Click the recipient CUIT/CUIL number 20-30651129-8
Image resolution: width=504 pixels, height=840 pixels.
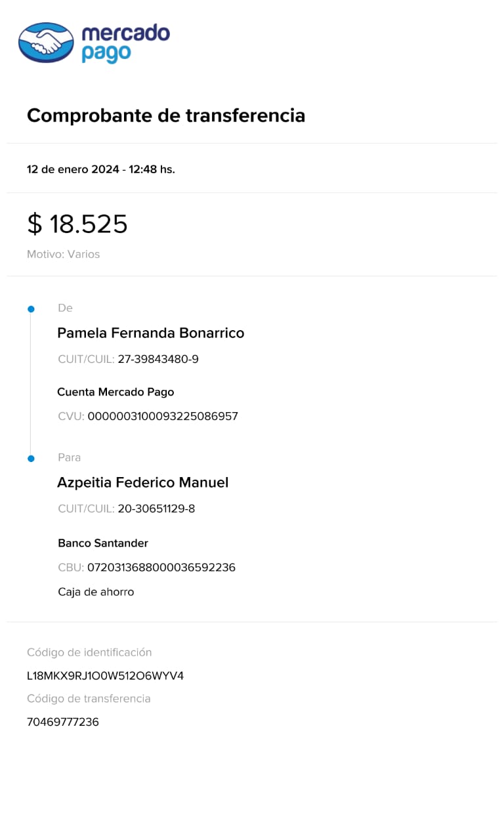click(x=156, y=509)
